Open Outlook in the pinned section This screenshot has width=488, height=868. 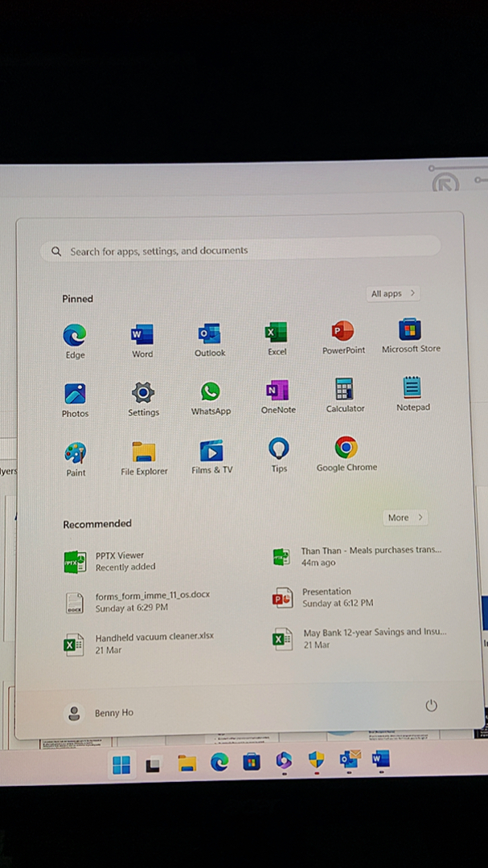[x=210, y=339]
